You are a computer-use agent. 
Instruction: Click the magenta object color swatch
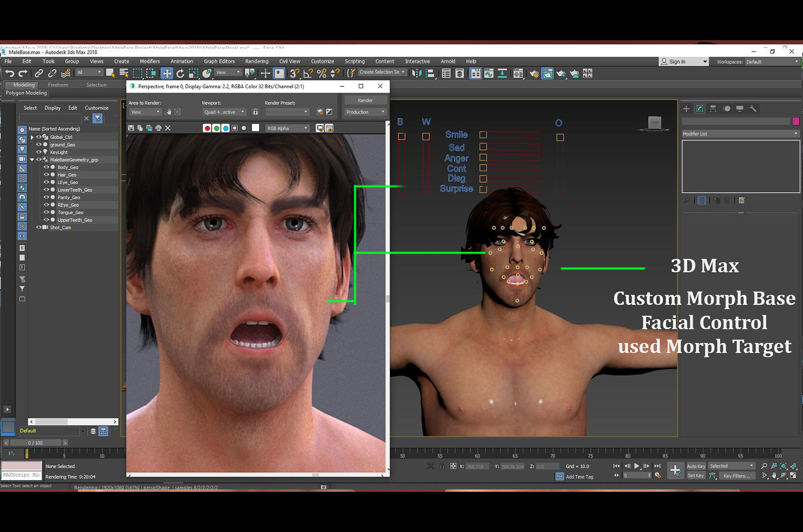click(x=795, y=121)
